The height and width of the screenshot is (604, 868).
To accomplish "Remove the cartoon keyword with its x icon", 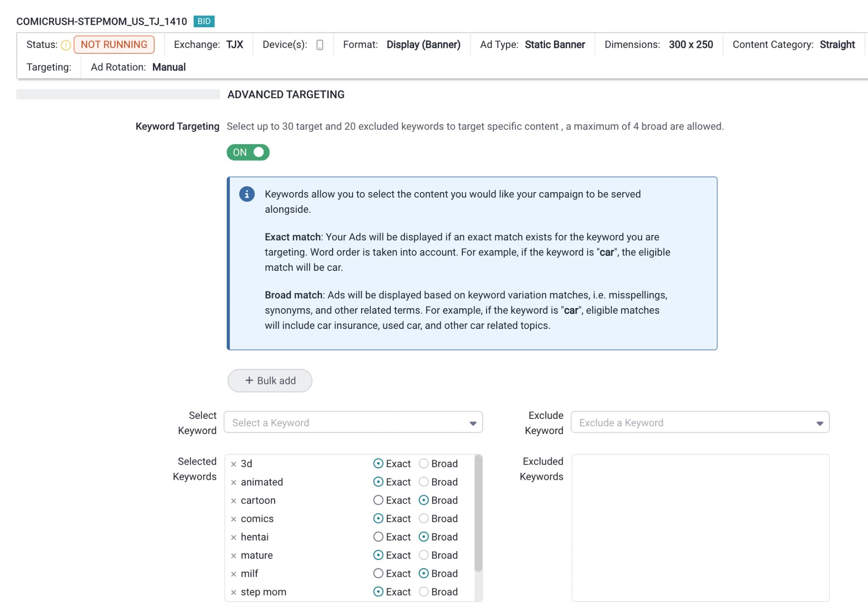I will 234,501.
